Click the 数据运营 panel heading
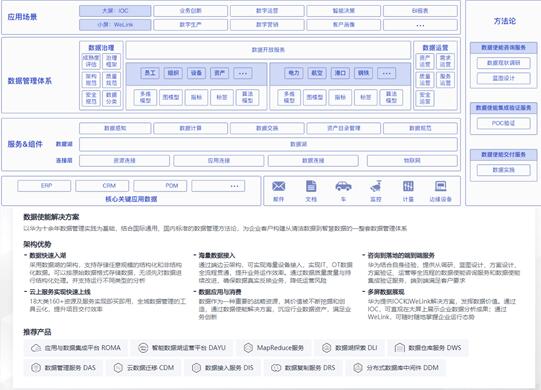The height and width of the screenshot is (390, 541). tap(435, 48)
